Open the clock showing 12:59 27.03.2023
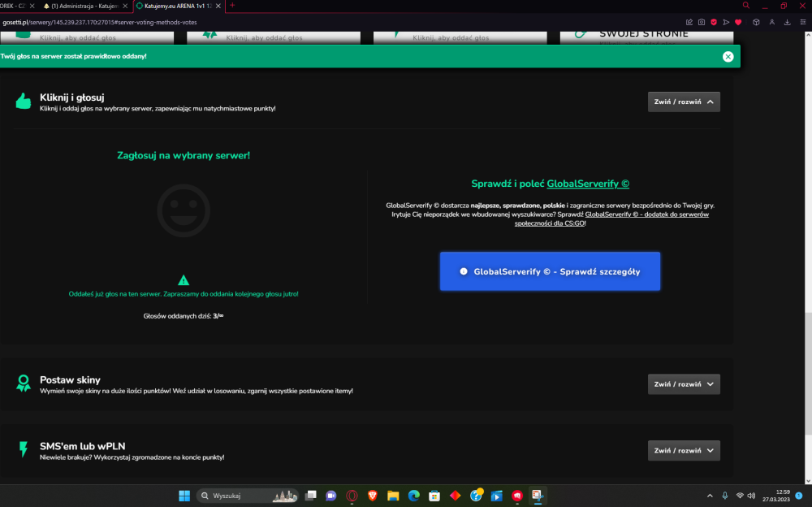This screenshot has width=812, height=507. coord(776,496)
